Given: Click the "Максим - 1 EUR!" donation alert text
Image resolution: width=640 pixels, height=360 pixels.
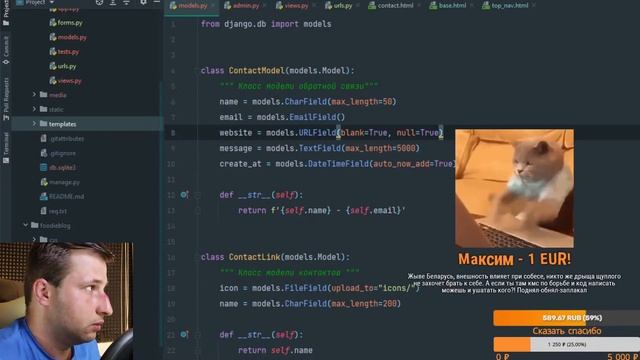Looking at the screenshot, I should 514,259.
